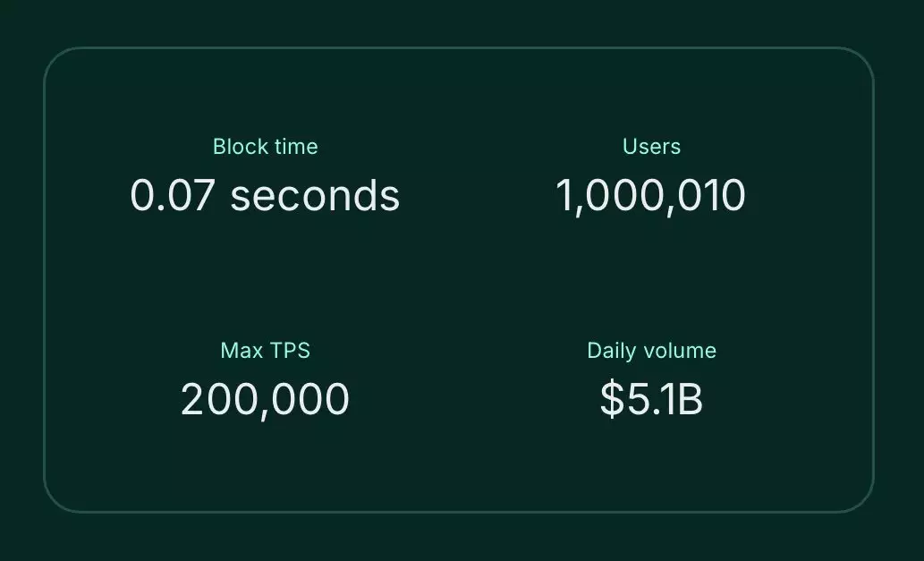Click the leading "1" in 1,000,010
Viewport: 924px width, 561px height.
coord(565,195)
